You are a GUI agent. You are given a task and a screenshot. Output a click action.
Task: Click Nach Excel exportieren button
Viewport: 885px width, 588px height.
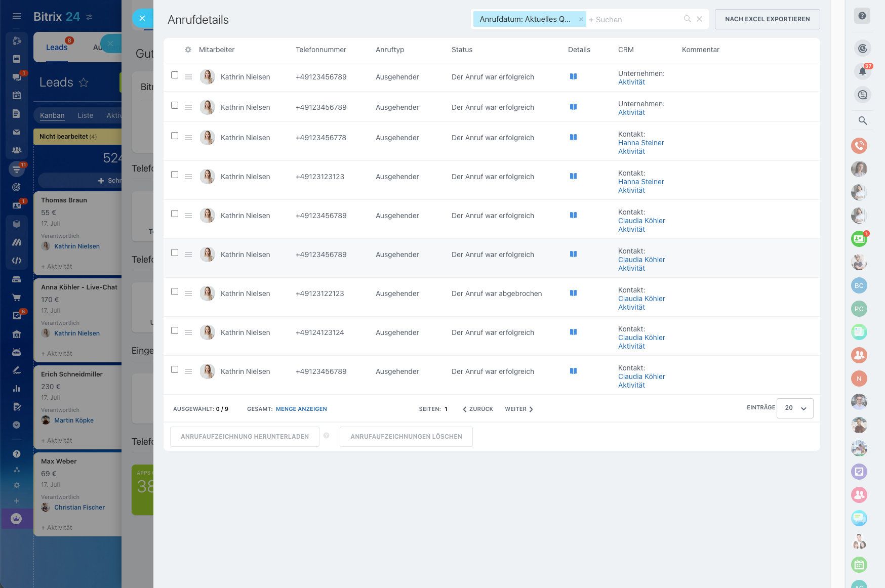pos(767,19)
